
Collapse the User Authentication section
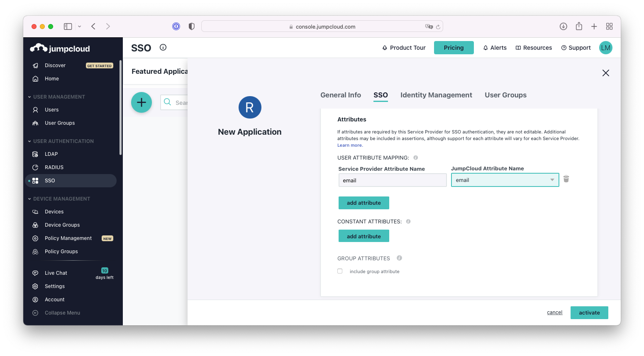(29, 141)
